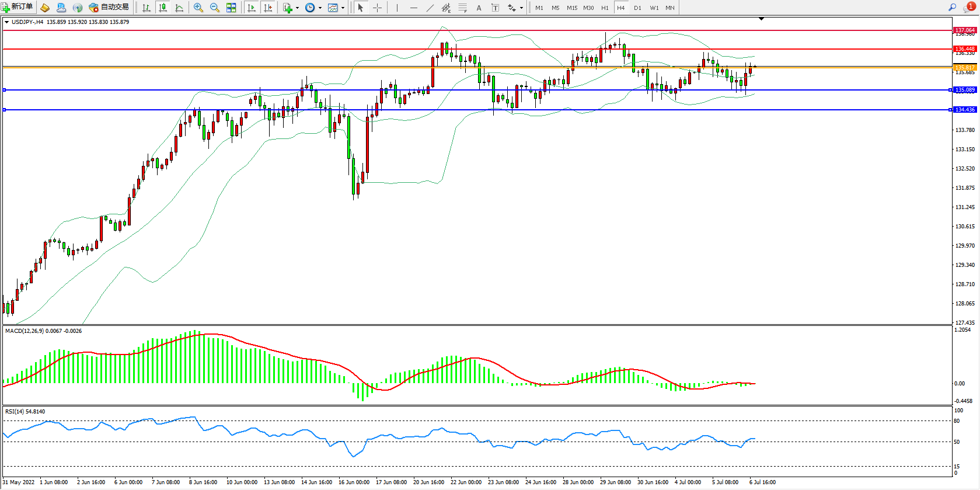Screen dimensions: 980x490
Task: Select the text label tool (A)
Action: pyautogui.click(x=479, y=8)
